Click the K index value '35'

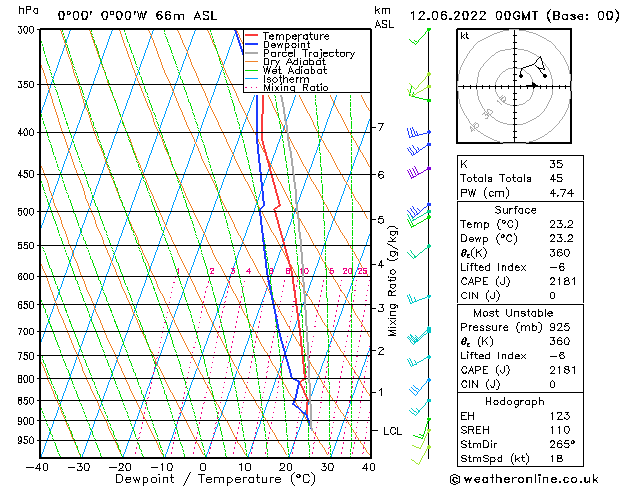556,164
